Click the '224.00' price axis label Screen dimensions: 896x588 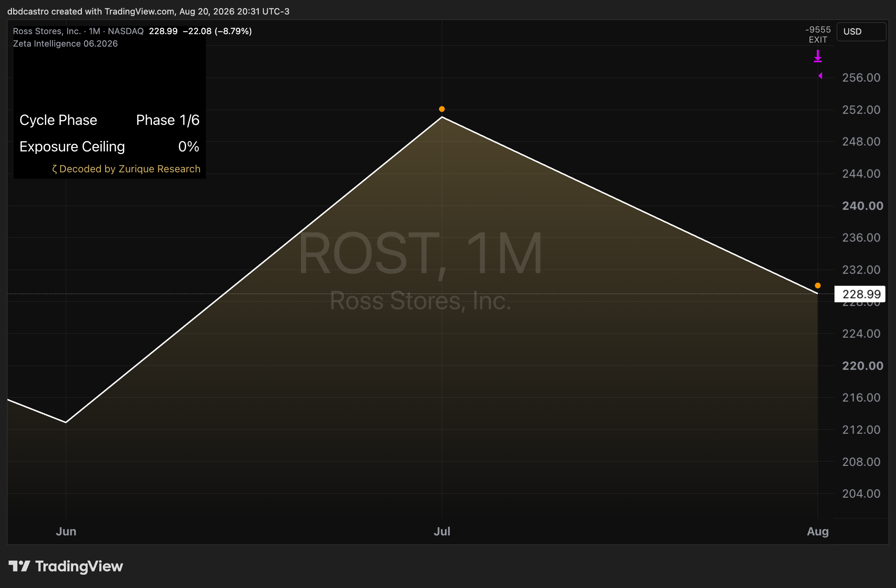(x=861, y=333)
